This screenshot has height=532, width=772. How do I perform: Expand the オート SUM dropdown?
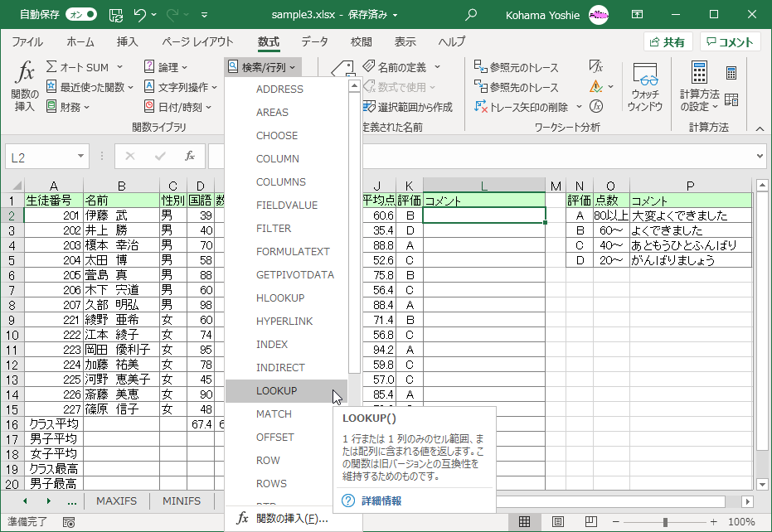(119, 67)
